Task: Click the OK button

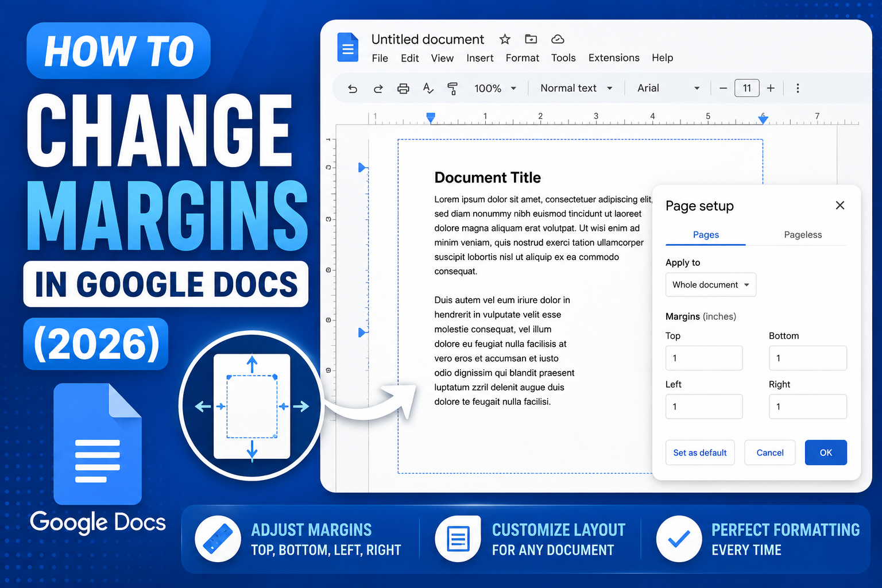Action: 826,452
